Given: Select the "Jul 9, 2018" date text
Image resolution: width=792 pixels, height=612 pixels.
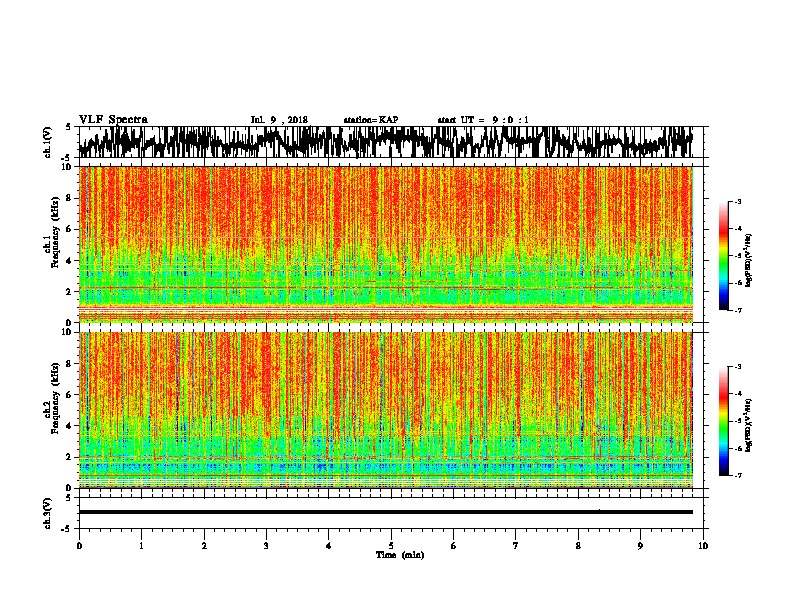Looking at the screenshot, I should point(279,120).
